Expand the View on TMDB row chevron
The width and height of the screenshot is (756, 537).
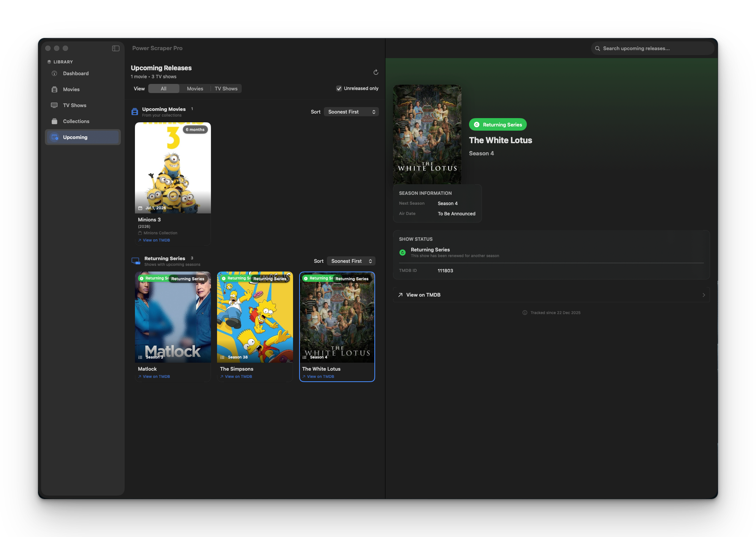[704, 295]
